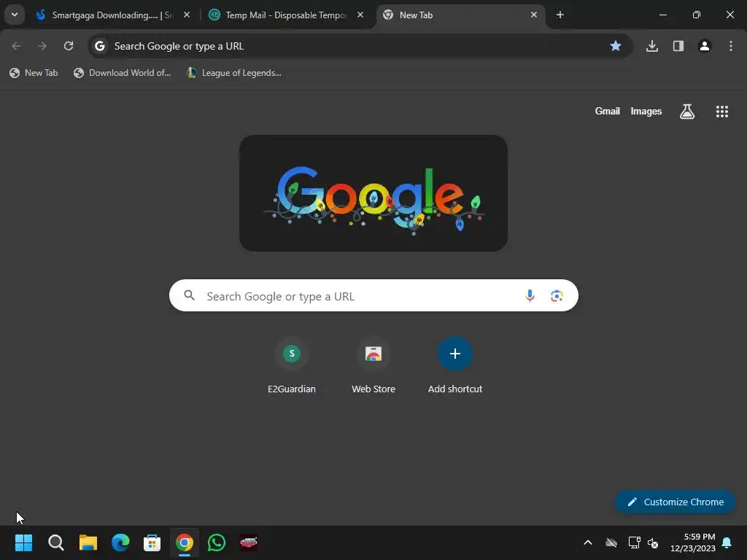This screenshot has height=560, width=747.
Task: Click the Google search box
Action: coord(373,296)
